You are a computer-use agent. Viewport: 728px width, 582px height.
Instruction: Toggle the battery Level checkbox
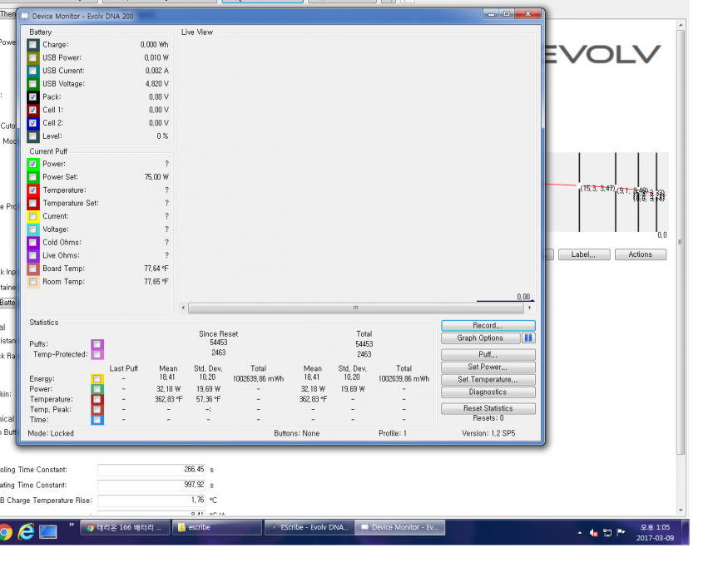click(32, 136)
